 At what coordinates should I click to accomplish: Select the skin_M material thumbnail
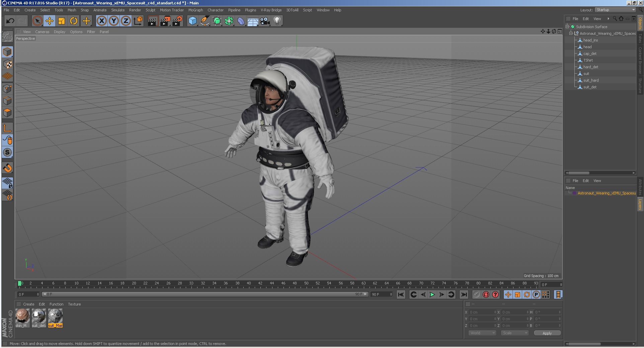(22, 318)
